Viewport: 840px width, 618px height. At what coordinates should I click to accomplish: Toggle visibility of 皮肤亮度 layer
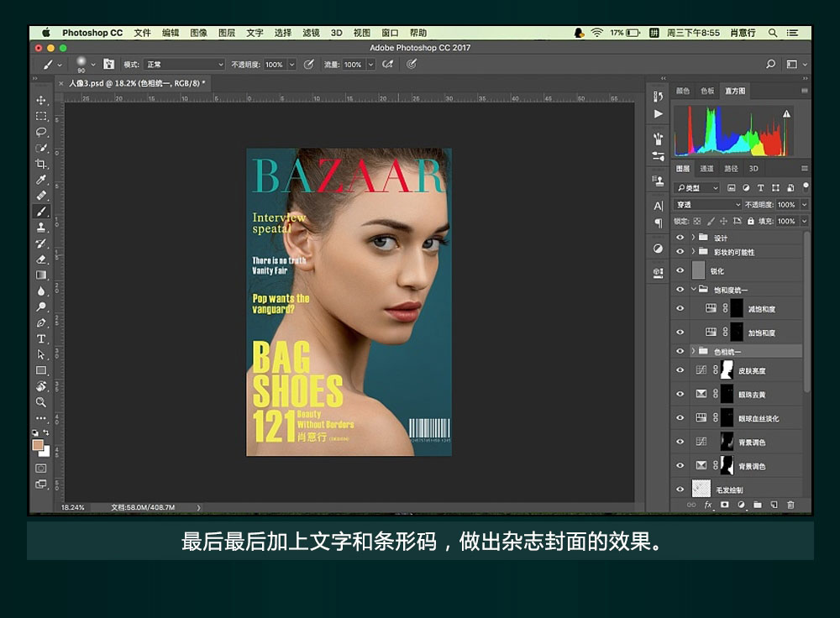point(680,370)
